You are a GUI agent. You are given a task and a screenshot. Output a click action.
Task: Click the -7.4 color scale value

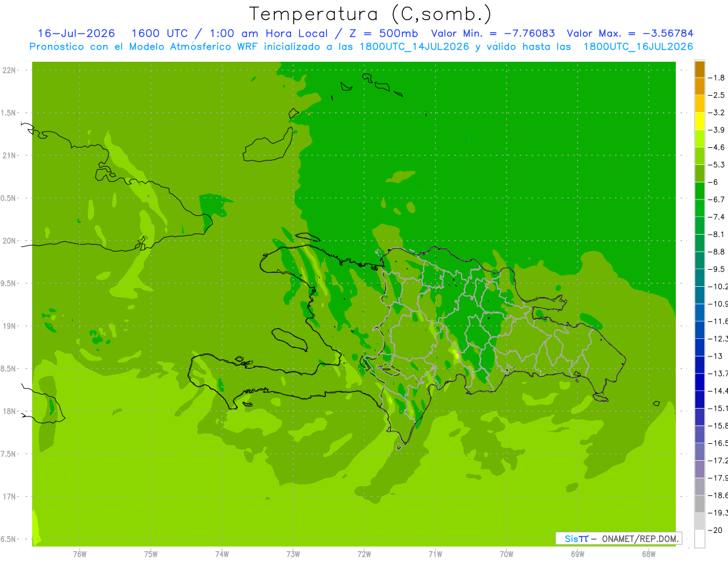click(716, 217)
